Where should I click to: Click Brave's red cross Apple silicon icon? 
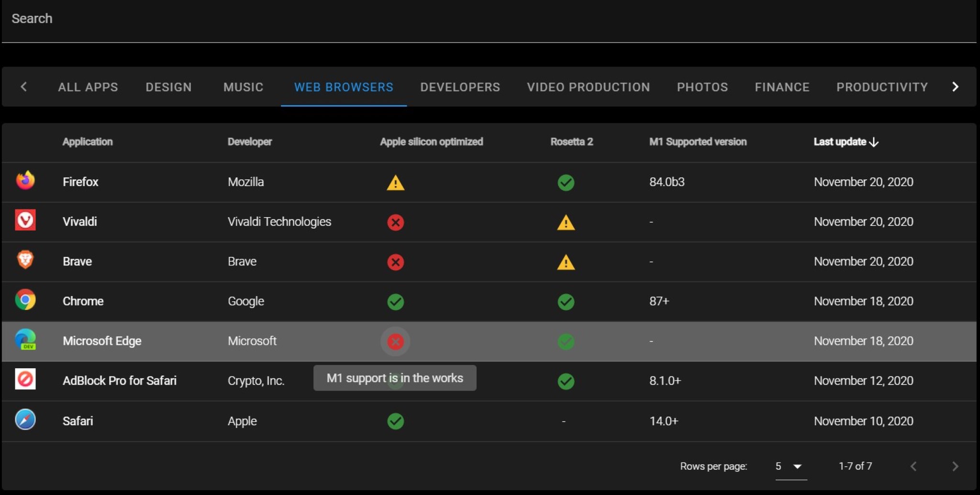click(395, 262)
